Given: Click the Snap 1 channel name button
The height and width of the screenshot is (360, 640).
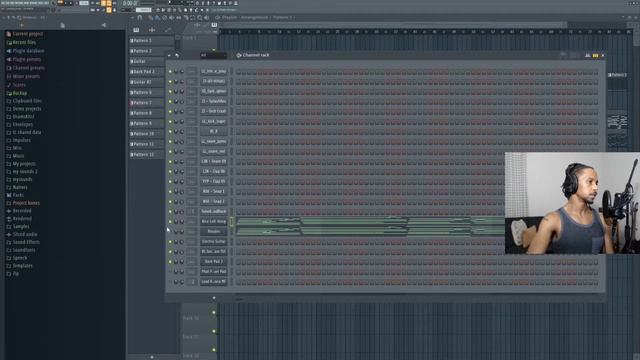Looking at the screenshot, I should 214,191.
